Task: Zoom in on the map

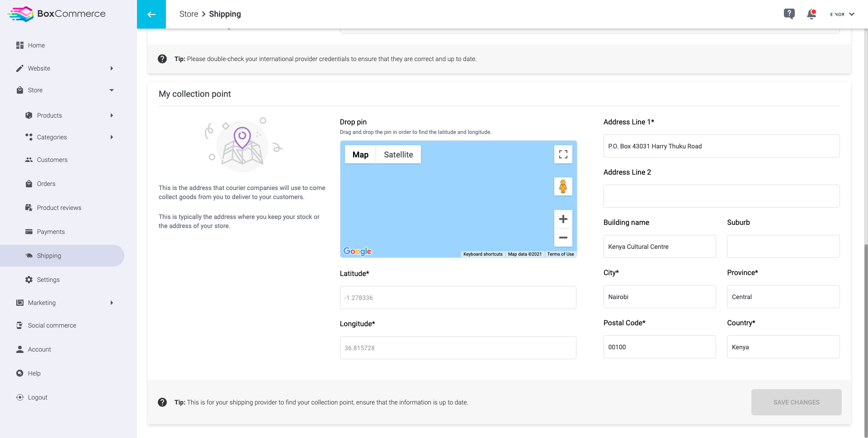Action: [563, 219]
